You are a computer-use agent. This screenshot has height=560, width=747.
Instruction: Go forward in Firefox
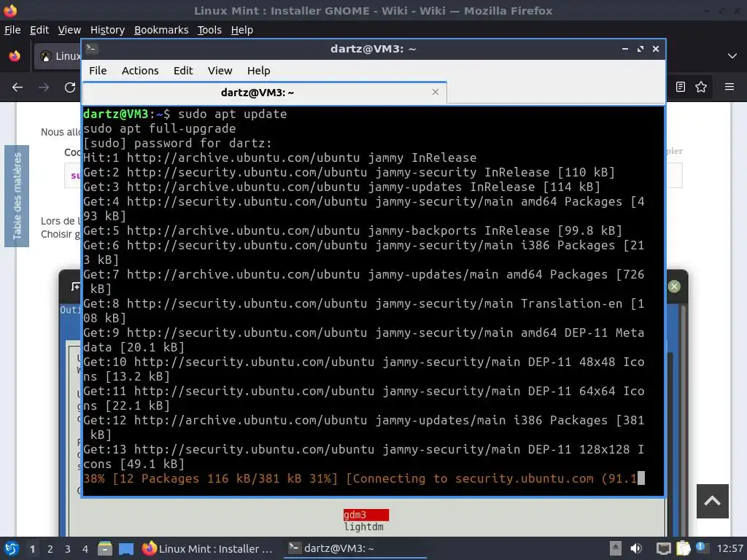[x=44, y=87]
